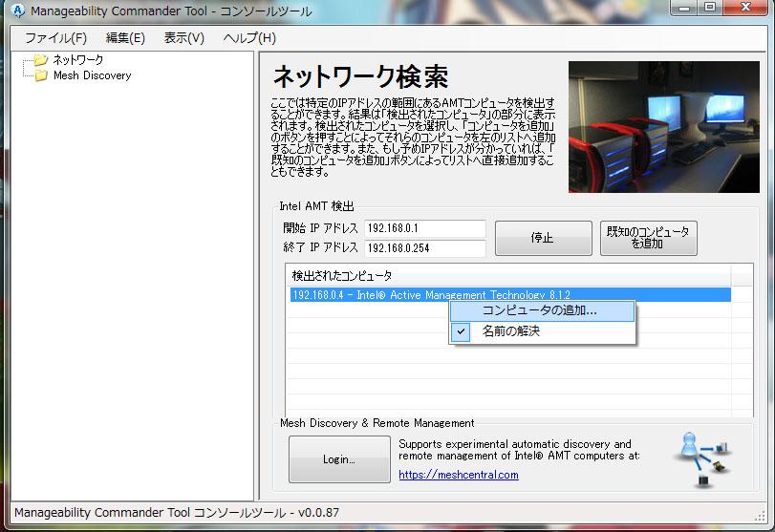Click the Manageability Commander app icon in title bar

click(18, 11)
